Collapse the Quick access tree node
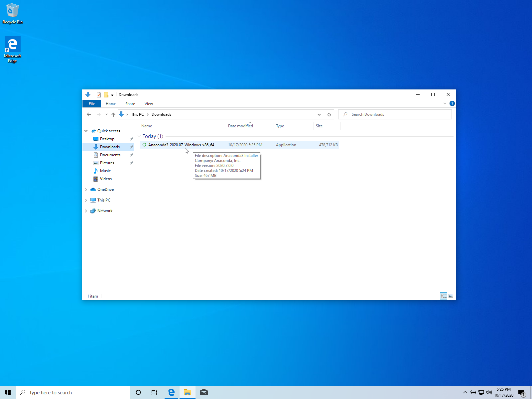 click(x=86, y=131)
